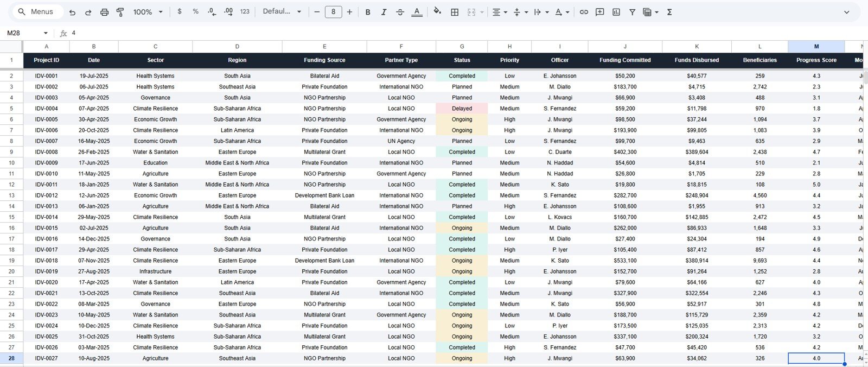
Task: Create a filter with the funnel icon
Action: [x=632, y=12]
